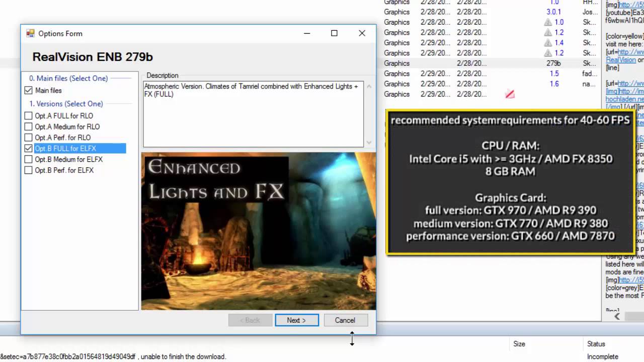644x362 pixels.
Task: Click the 'unable to finish the download' message
Action: coord(183,356)
